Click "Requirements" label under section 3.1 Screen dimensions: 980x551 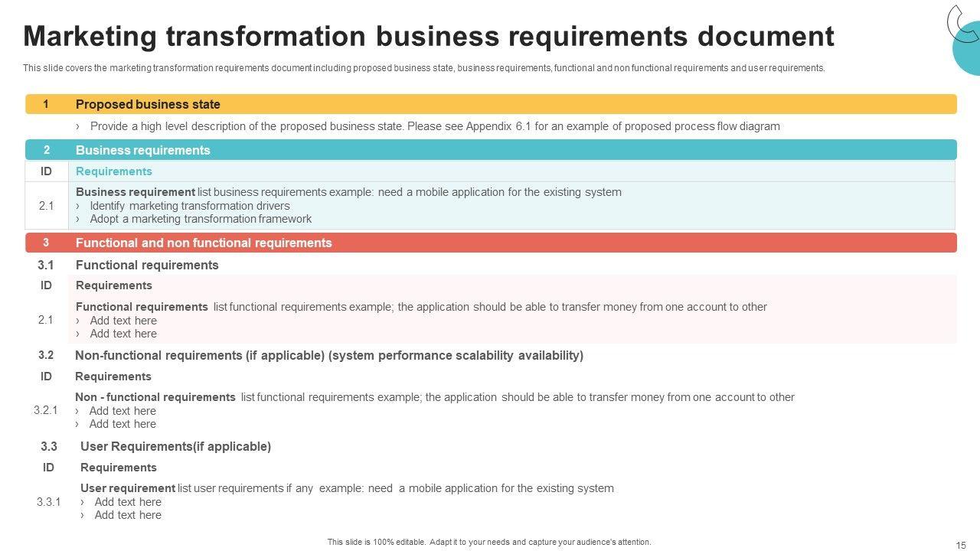coord(114,285)
